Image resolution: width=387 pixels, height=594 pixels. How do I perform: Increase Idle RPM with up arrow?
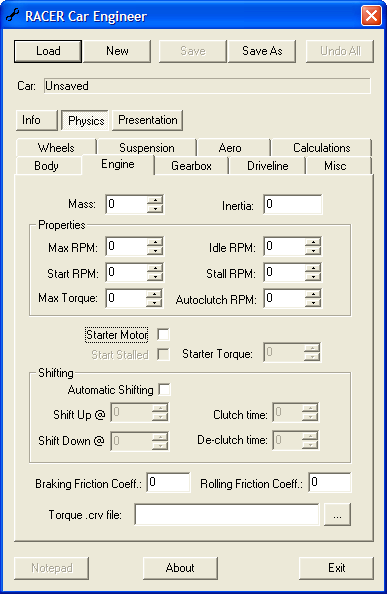click(313, 242)
